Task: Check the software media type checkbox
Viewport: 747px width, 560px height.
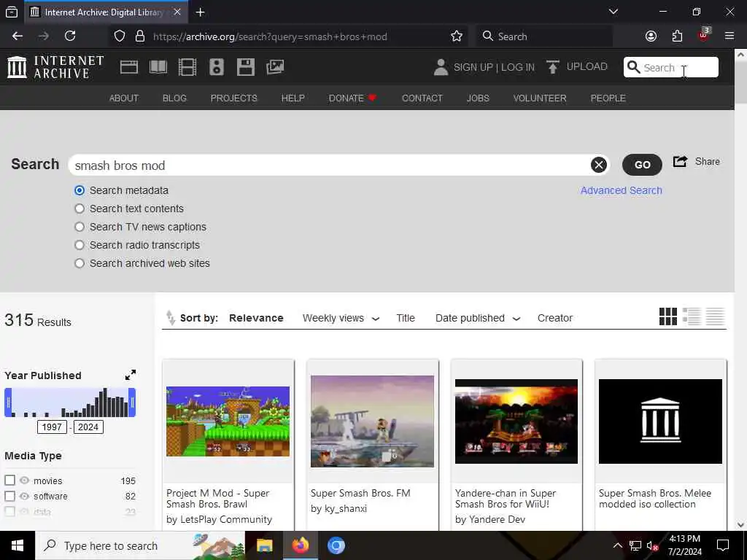Action: 10,496
